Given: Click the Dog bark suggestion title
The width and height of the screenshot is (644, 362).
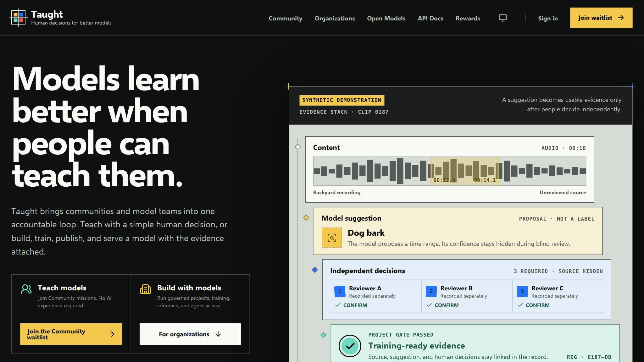Looking at the screenshot, I should click(366, 233).
